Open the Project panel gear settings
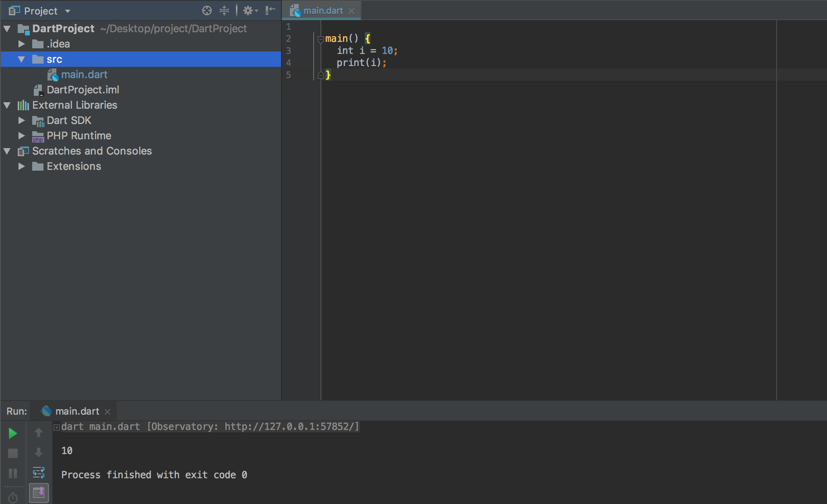The width and height of the screenshot is (827, 504). pos(250,11)
